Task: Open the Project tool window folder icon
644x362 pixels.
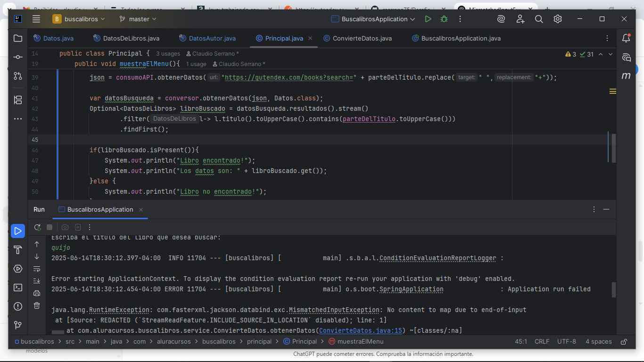Action: [x=18, y=38]
